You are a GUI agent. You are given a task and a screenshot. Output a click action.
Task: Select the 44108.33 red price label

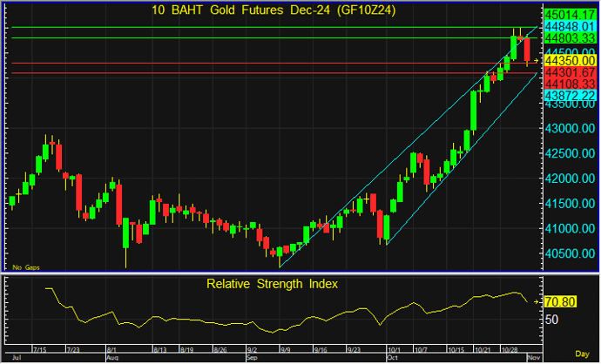pos(570,83)
